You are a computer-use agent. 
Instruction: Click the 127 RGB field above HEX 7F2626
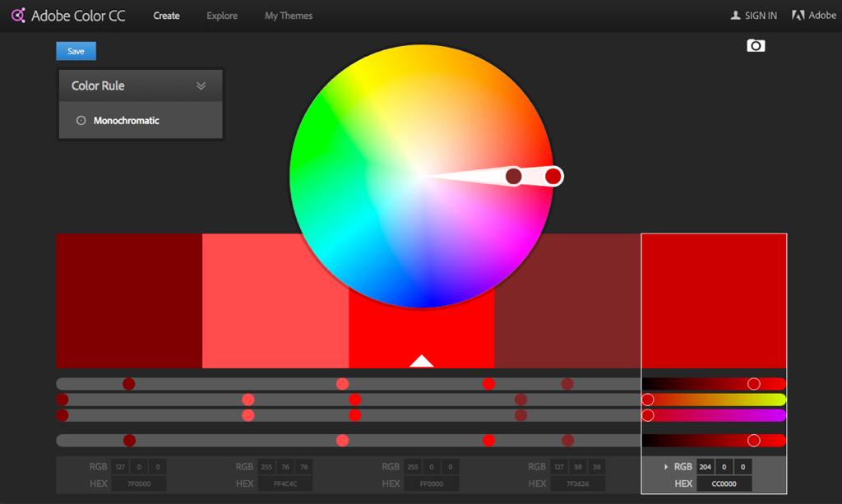(x=559, y=467)
